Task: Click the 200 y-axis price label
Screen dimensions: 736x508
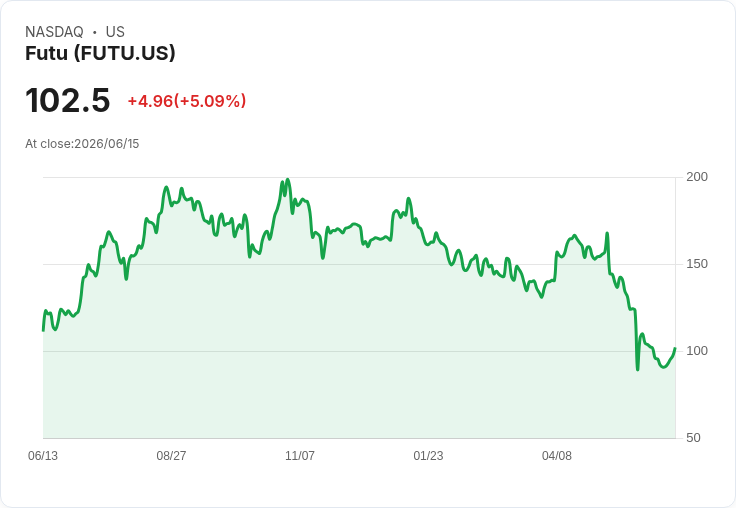Action: pos(697,177)
